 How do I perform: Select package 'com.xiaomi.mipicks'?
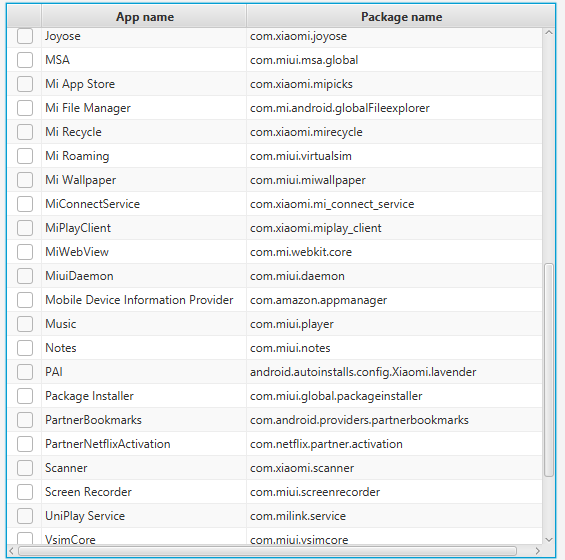click(301, 84)
